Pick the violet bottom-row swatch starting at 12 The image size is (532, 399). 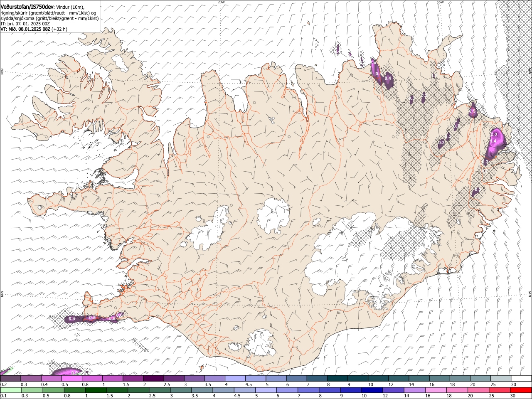pos(393,390)
